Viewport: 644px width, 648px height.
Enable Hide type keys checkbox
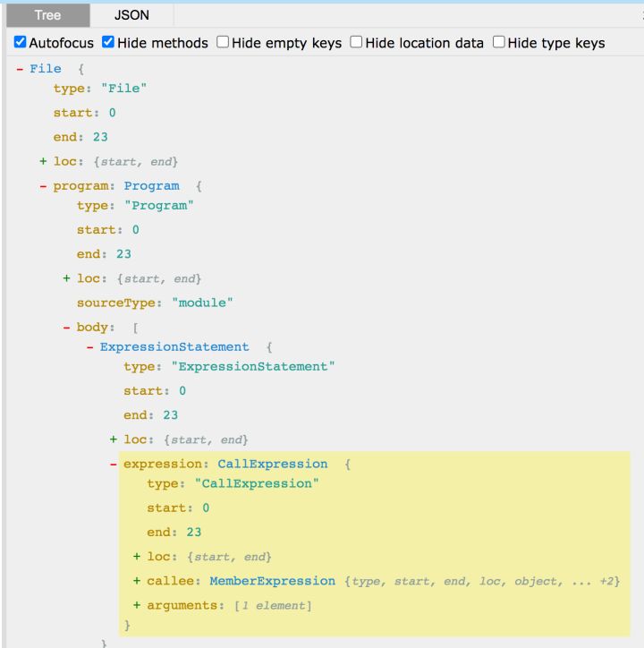pos(498,42)
